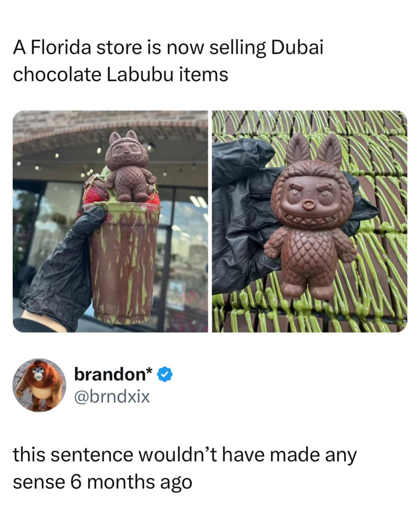This screenshot has width=420, height=524.
Task: Open the brandon* display name
Action: (x=113, y=374)
